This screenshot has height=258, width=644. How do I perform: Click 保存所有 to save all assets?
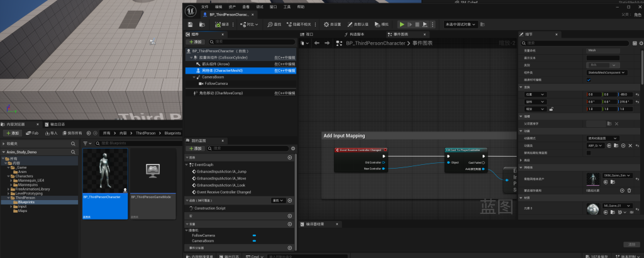coord(72,133)
